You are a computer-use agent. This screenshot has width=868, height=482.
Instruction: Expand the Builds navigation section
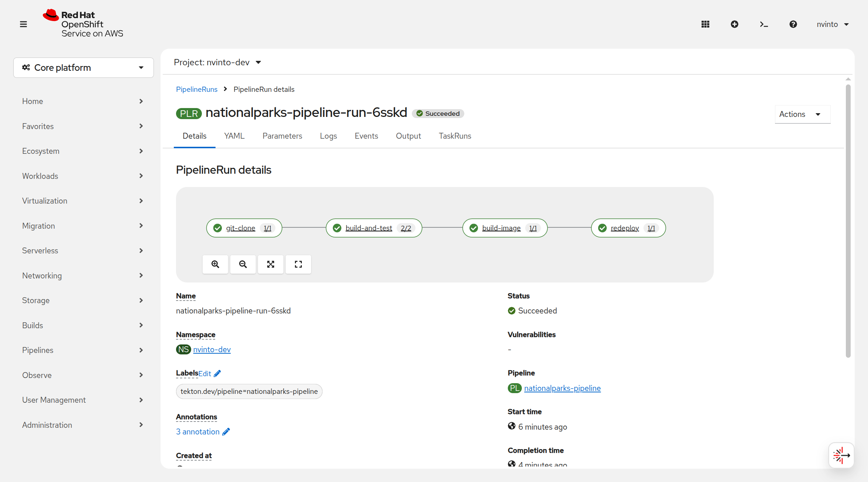coord(83,325)
